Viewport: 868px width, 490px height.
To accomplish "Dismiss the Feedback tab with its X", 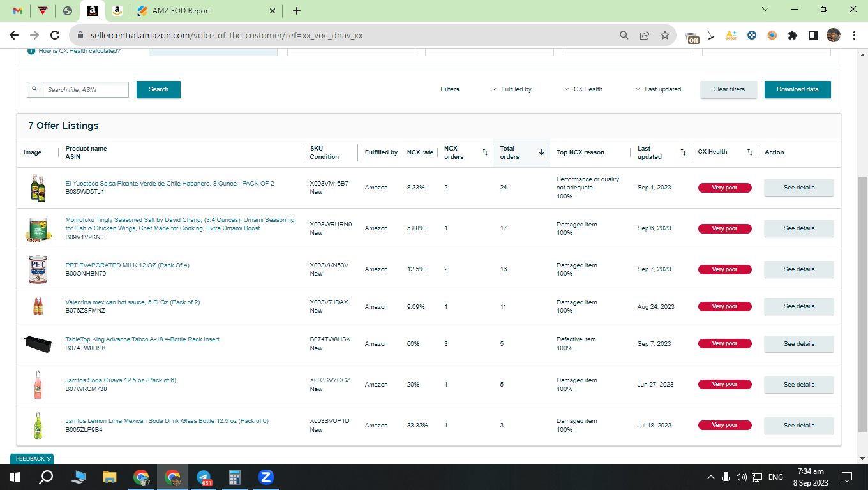I will tap(49, 459).
